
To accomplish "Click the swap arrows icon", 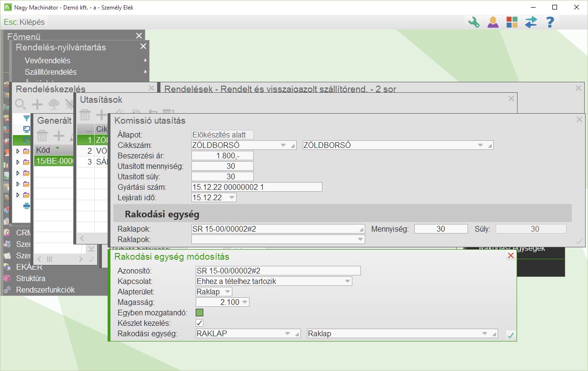I will coord(531,22).
